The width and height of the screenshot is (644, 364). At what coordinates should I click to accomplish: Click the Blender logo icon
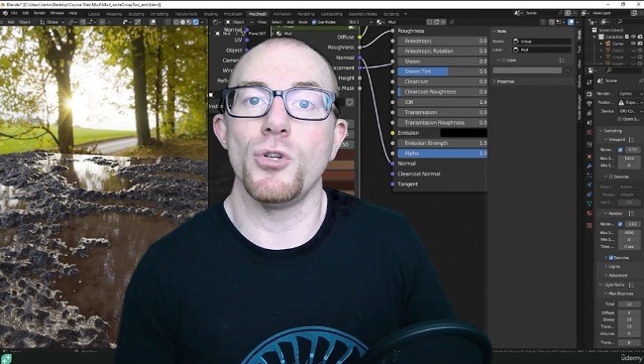point(5,13)
